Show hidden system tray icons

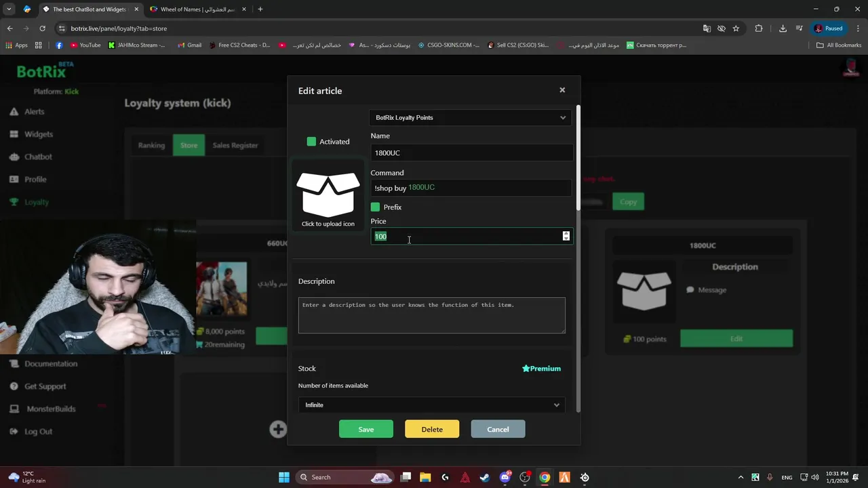(741, 477)
